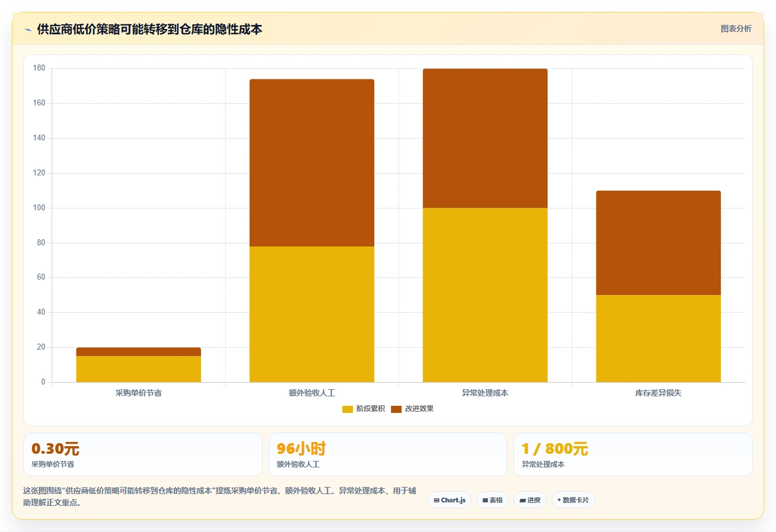The width and height of the screenshot is (776, 532).
Task: Click the lightning icon beside the chart title
Action: click(x=28, y=30)
